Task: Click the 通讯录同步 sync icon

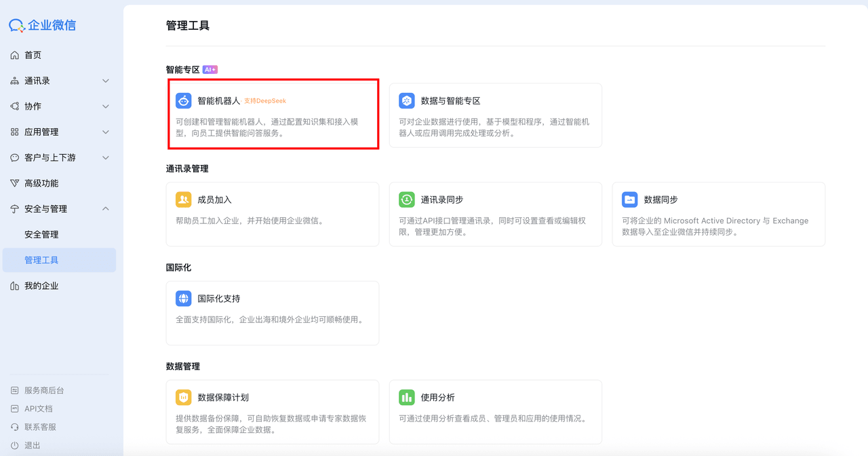Action: (406, 199)
